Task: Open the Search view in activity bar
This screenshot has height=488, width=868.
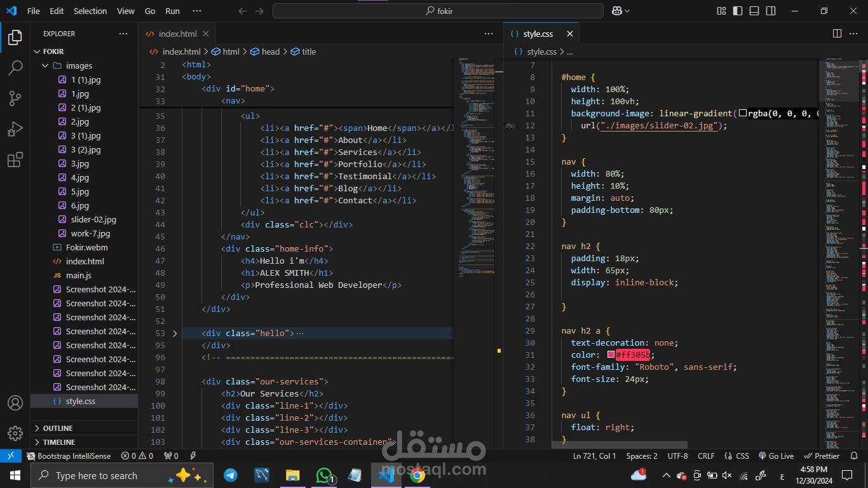Action: point(15,68)
